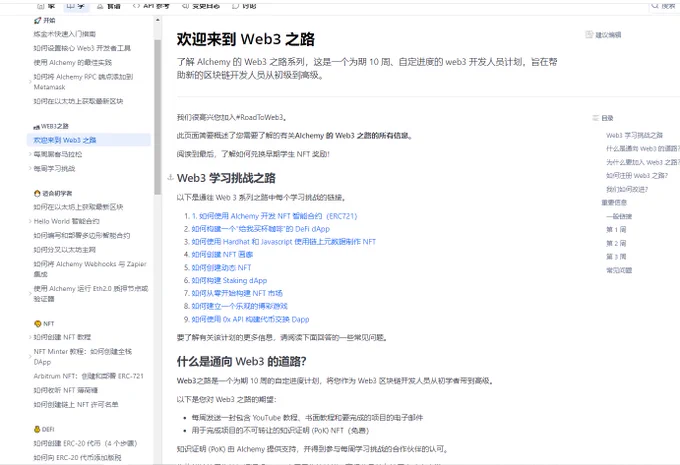Open link 1 about NFT 智能合约 (ERC721)

[275, 216]
